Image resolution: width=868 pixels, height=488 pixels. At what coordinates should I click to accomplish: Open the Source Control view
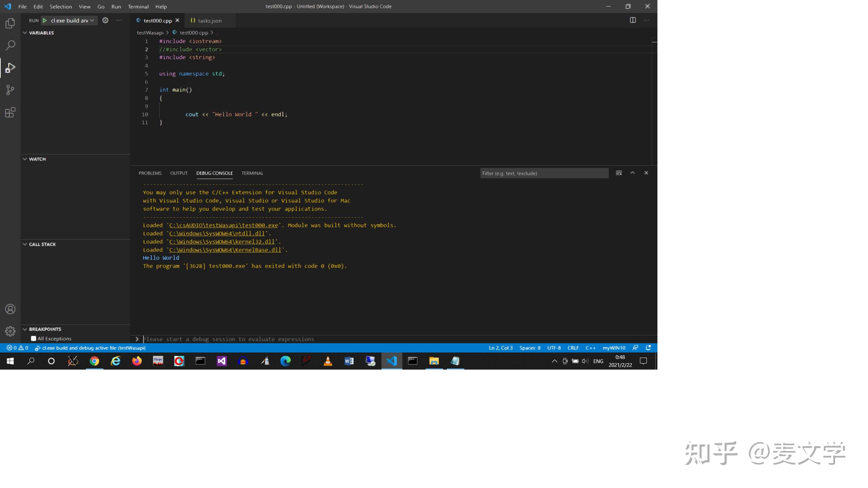pyautogui.click(x=10, y=90)
